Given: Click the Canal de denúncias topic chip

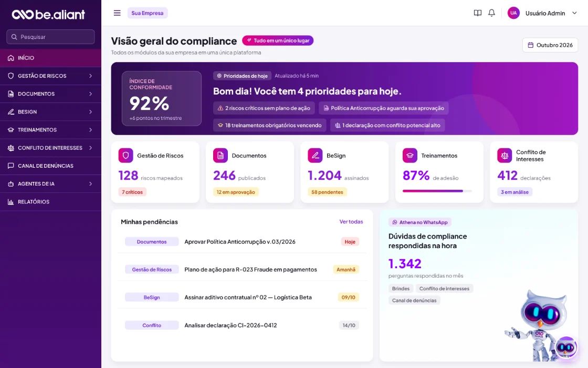Looking at the screenshot, I should click(x=414, y=300).
